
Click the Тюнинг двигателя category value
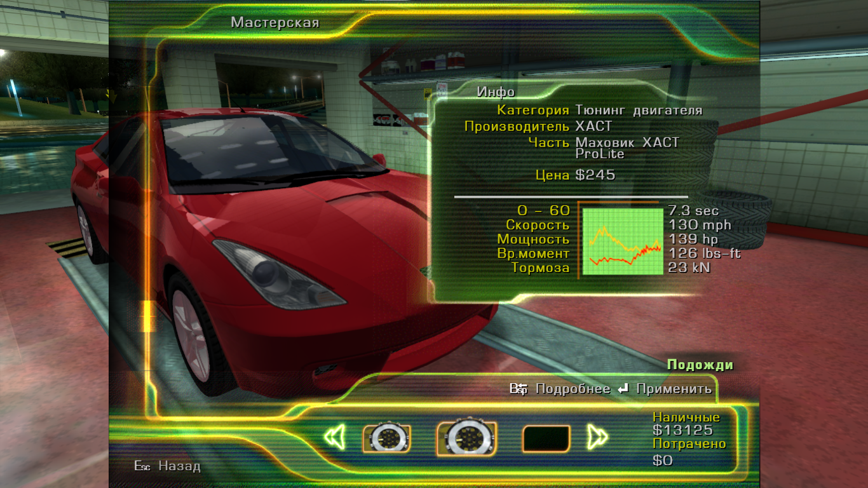click(x=639, y=111)
